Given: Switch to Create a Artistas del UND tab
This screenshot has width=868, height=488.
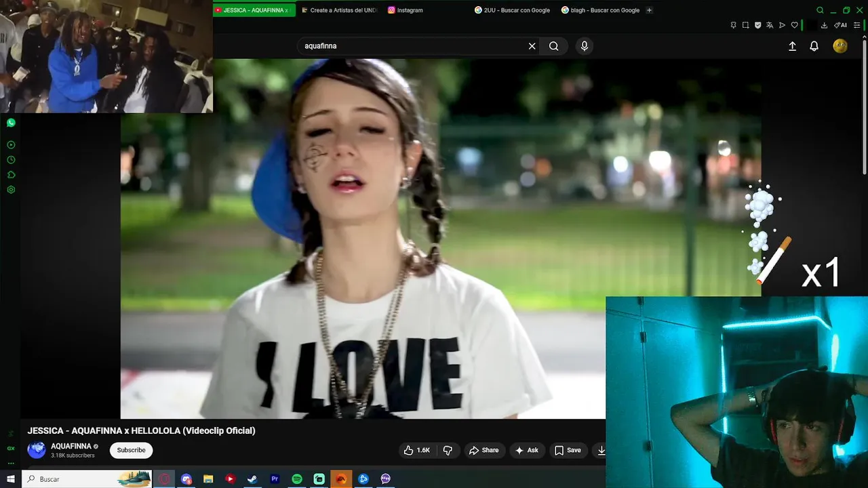Looking at the screenshot, I should tap(339, 10).
